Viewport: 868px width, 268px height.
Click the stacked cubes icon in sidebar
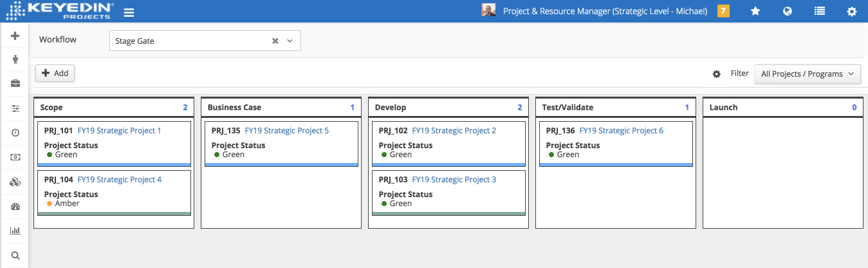click(x=15, y=182)
